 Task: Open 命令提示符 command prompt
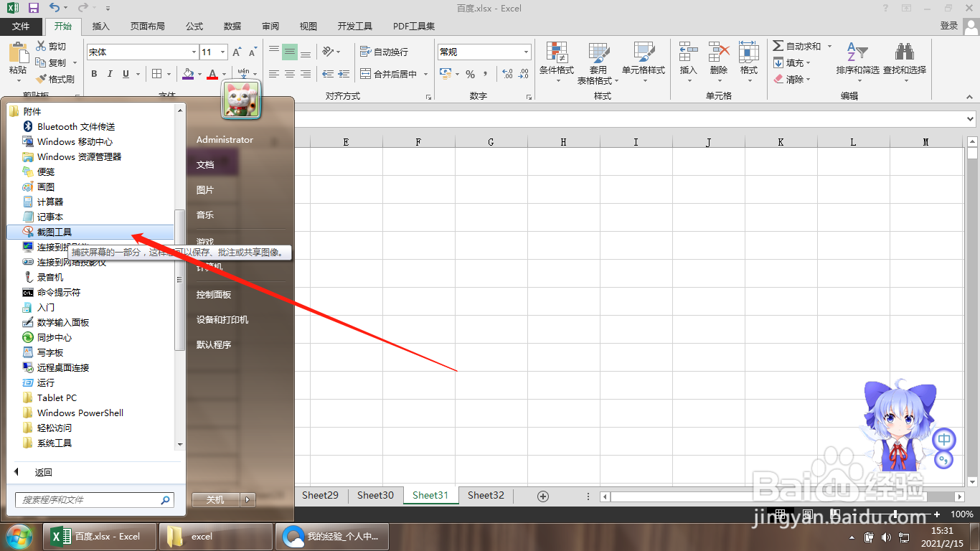pos(59,292)
